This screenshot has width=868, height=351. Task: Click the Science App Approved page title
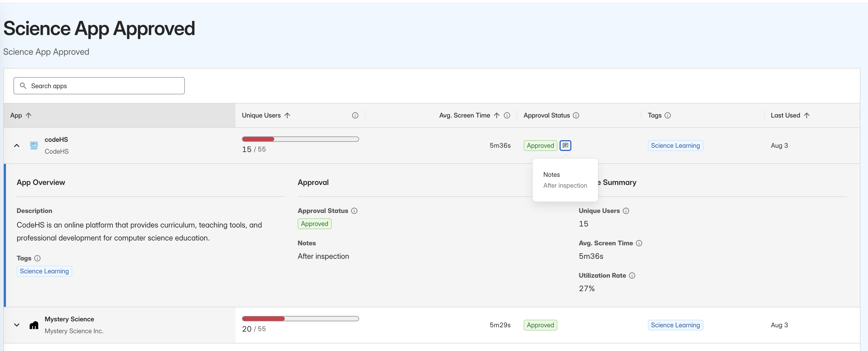point(99,28)
